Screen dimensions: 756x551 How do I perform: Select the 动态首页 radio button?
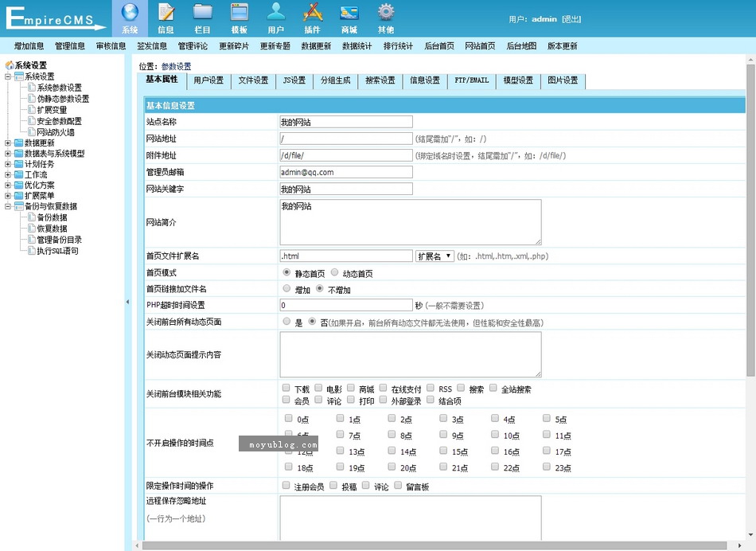click(335, 273)
